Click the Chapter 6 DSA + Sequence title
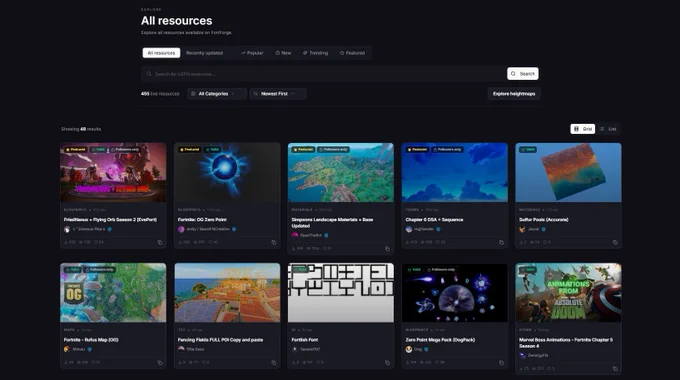The image size is (680, 380). [434, 220]
